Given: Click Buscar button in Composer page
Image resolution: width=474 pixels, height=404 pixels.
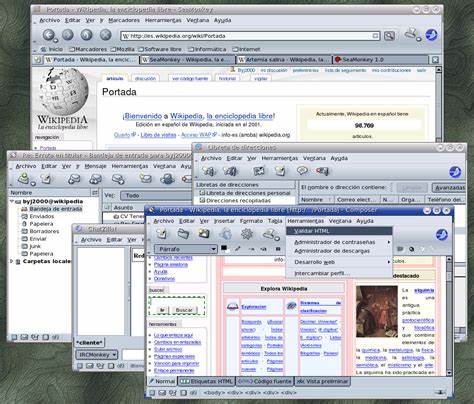Looking at the screenshot, I should coord(184,310).
